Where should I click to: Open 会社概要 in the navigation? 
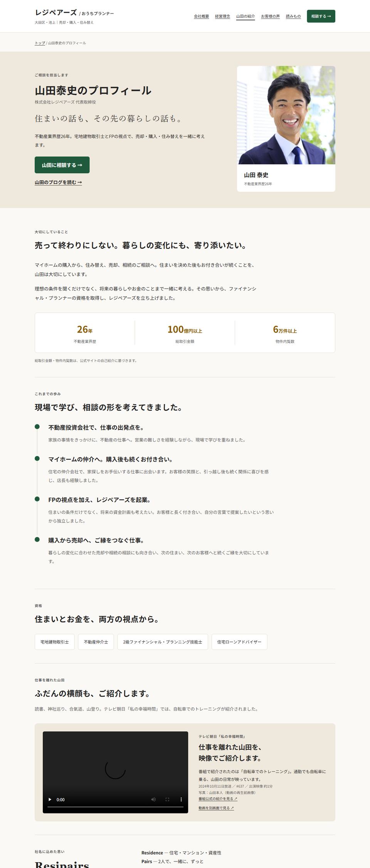[x=201, y=16]
